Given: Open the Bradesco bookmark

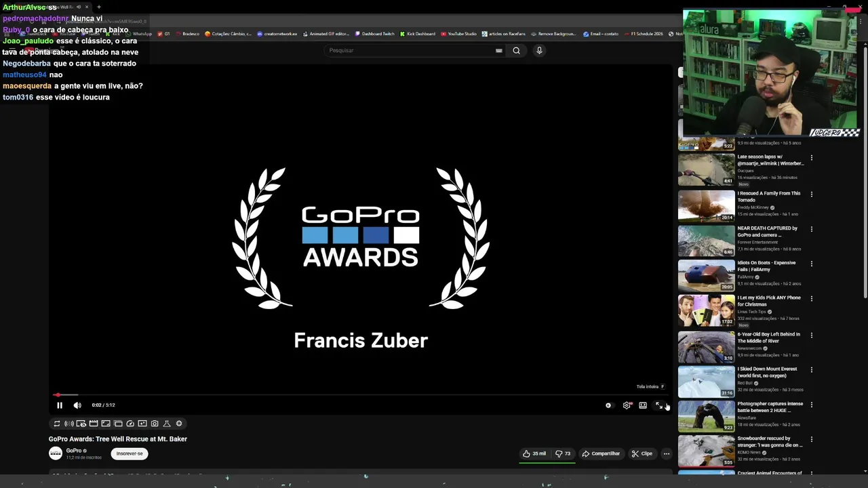Looking at the screenshot, I should pyautogui.click(x=187, y=34).
